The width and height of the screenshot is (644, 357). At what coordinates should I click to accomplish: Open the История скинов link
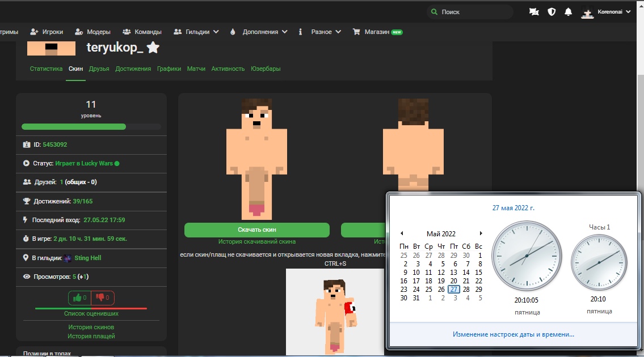click(91, 327)
